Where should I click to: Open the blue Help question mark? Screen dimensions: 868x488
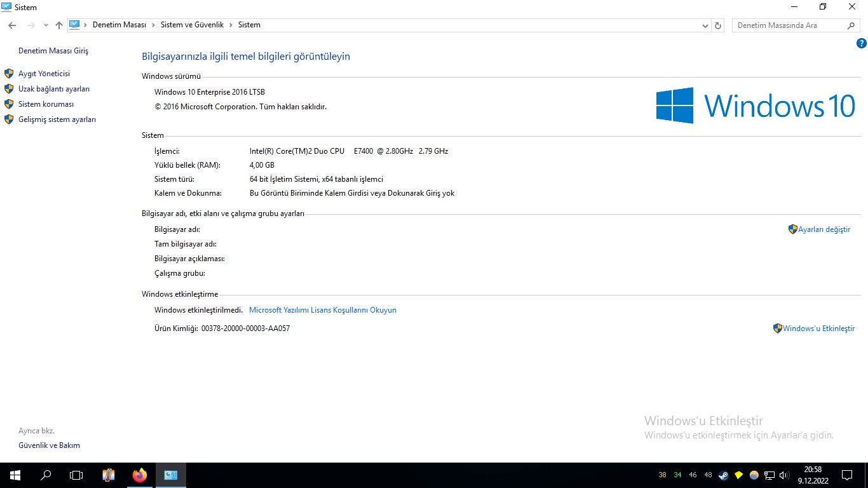862,43
